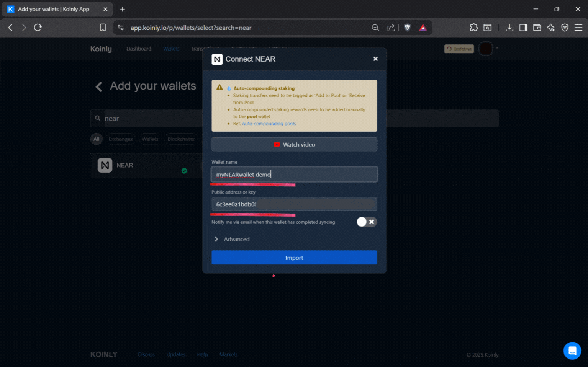Open the Brave browser wallet icon
This screenshot has height=367, width=588.
[537, 28]
